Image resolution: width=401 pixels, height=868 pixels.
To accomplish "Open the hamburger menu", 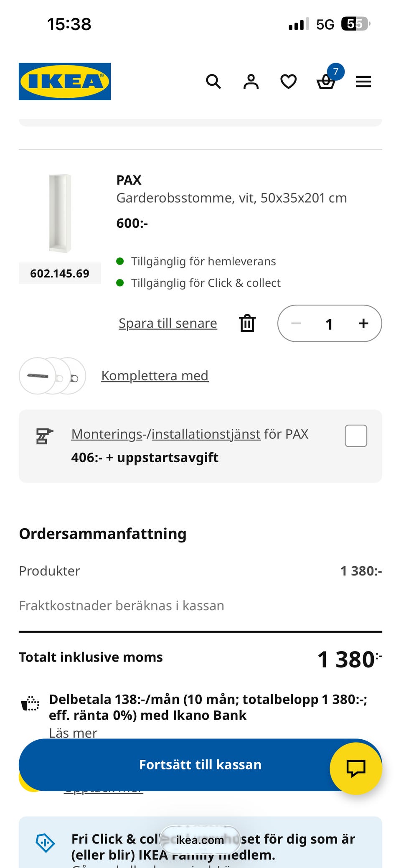I will pyautogui.click(x=363, y=81).
